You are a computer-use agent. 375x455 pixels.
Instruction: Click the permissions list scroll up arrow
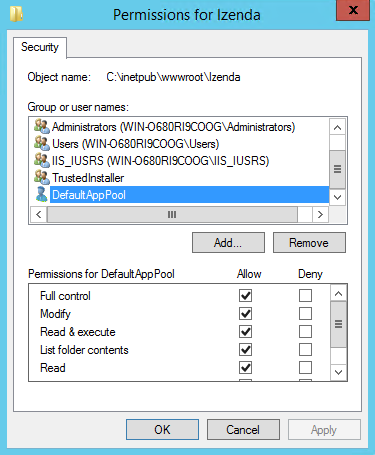339,294
